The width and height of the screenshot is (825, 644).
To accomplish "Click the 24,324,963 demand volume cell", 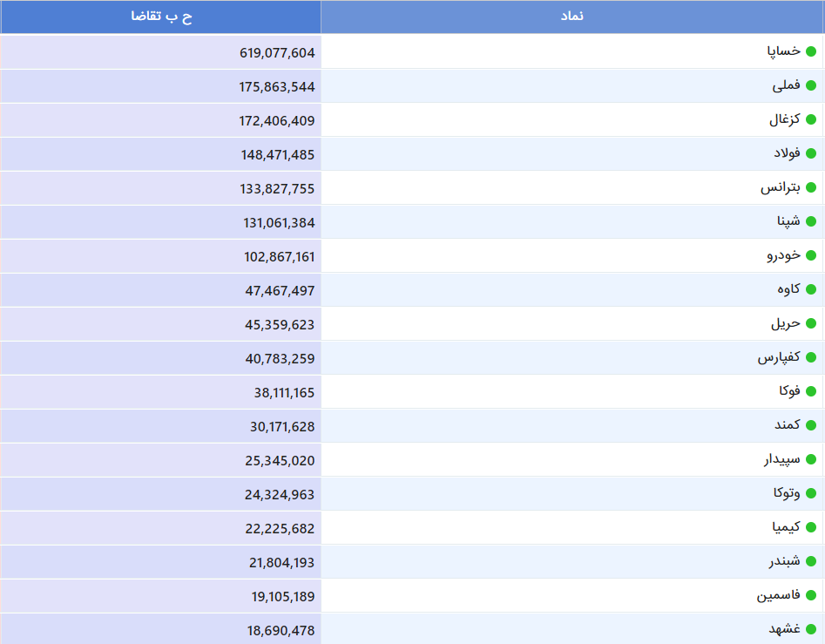I will point(280,494).
